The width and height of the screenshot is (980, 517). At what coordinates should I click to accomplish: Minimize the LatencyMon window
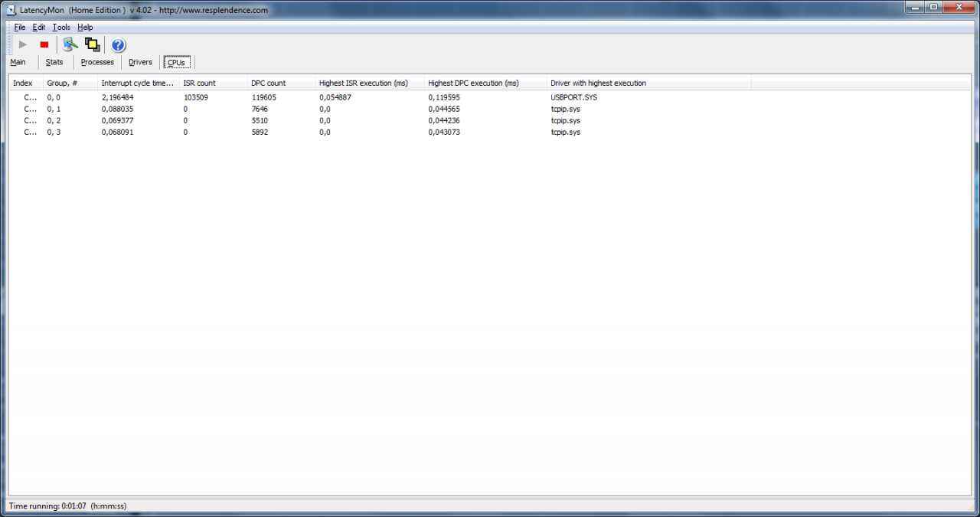(915, 7)
